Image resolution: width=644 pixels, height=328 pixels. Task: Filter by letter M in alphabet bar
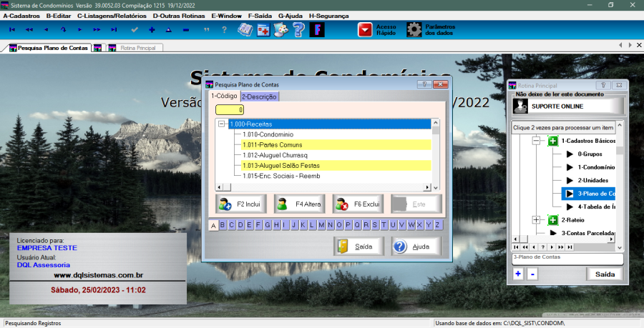pyautogui.click(x=321, y=225)
